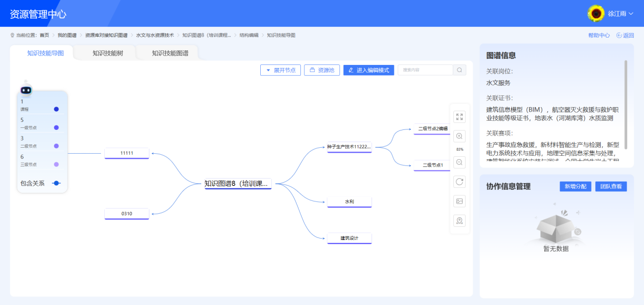Click the locate node position icon
The width and height of the screenshot is (644, 305).
459,220
